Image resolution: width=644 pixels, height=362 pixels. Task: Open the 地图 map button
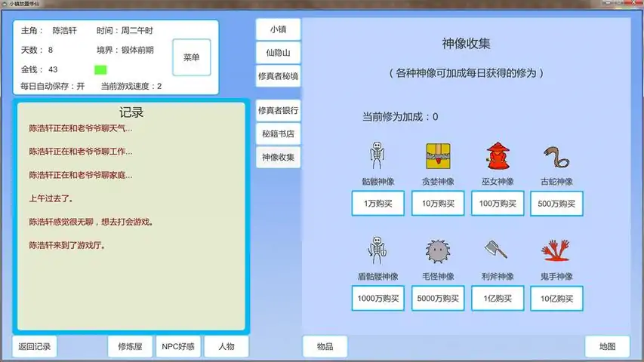click(607, 347)
